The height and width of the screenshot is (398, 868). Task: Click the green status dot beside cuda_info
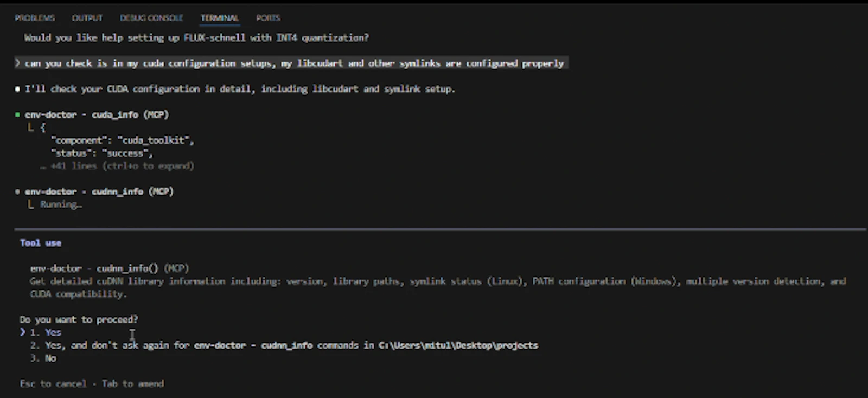pos(18,114)
